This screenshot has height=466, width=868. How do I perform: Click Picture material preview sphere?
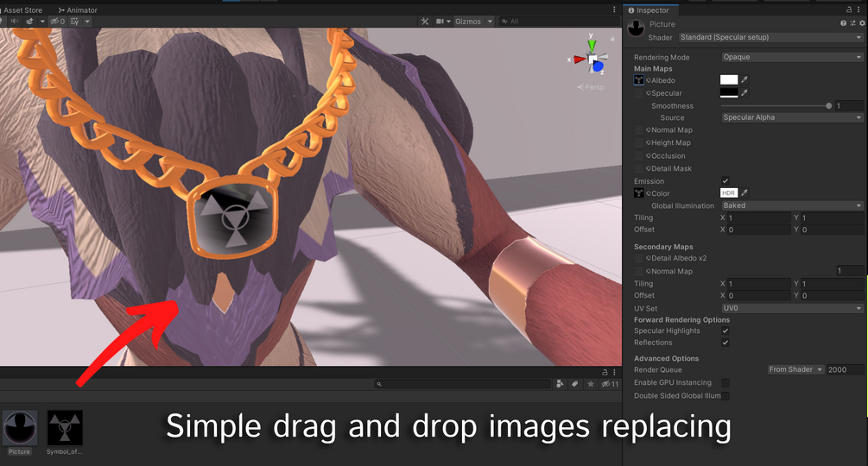click(636, 28)
